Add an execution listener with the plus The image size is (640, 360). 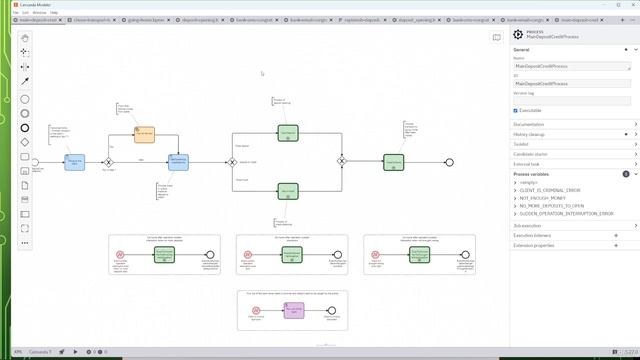pyautogui.click(x=616, y=236)
